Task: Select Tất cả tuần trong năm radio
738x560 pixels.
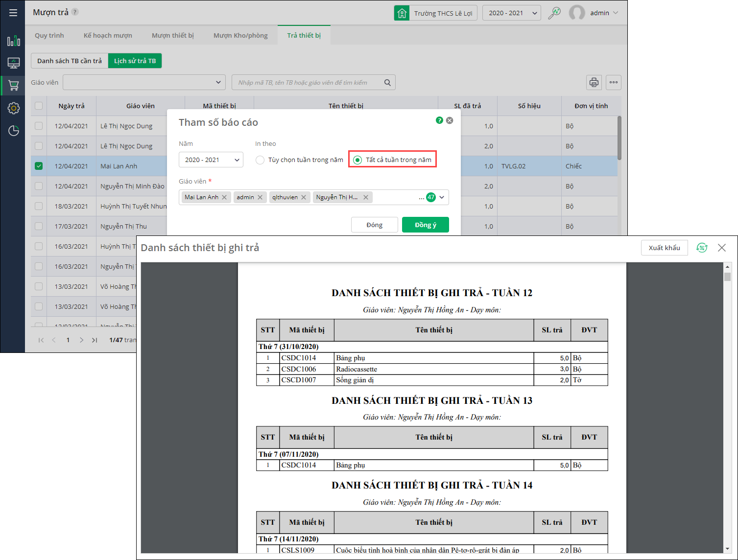Action: pyautogui.click(x=357, y=160)
